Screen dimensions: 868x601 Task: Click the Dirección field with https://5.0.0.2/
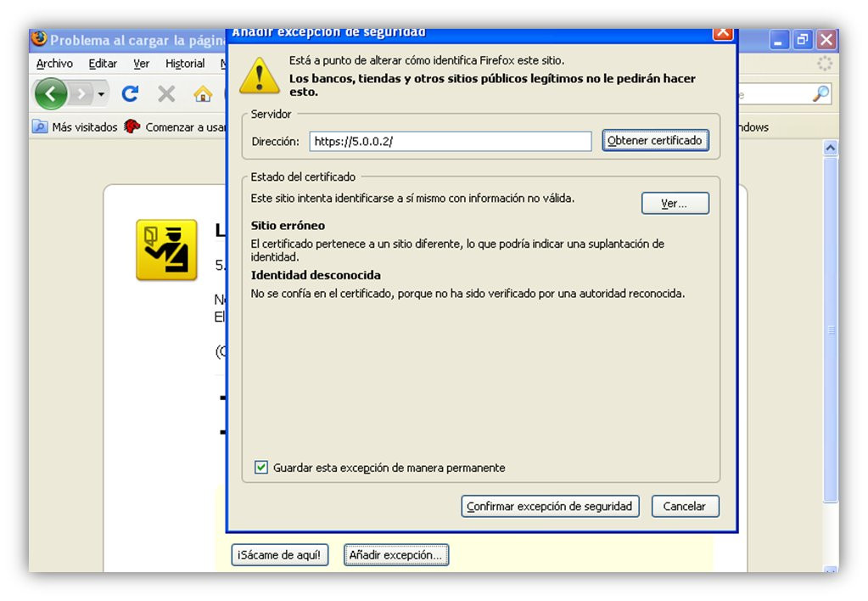click(450, 141)
